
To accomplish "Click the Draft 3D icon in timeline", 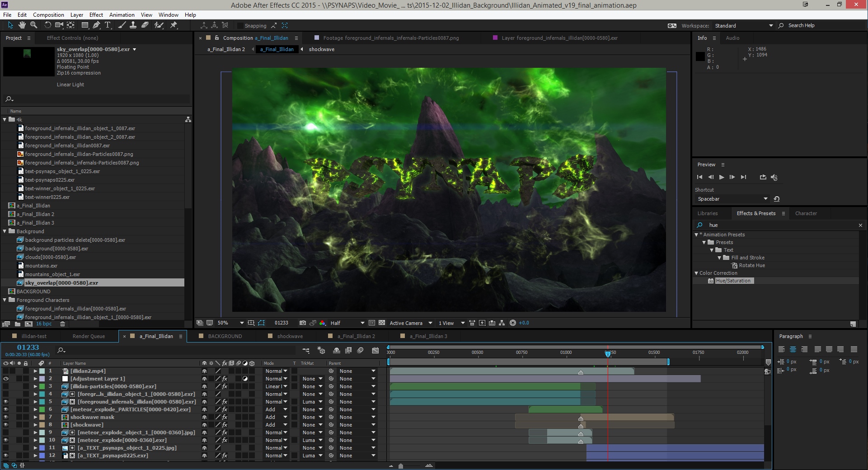I will [x=321, y=350].
